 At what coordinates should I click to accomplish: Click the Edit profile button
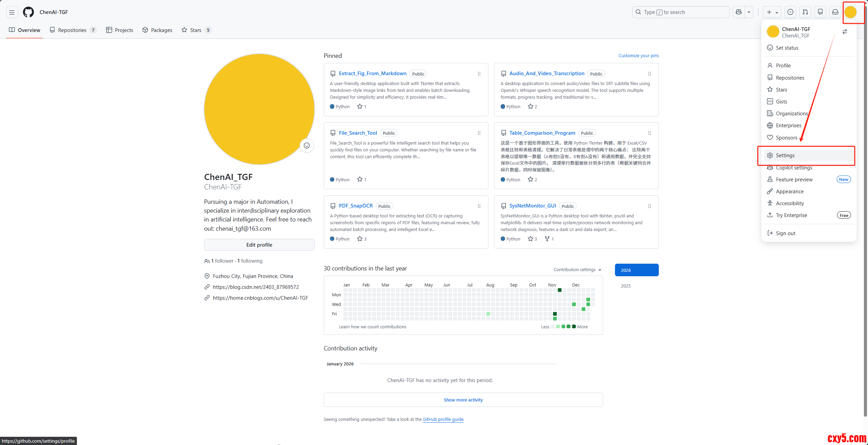[x=259, y=245]
